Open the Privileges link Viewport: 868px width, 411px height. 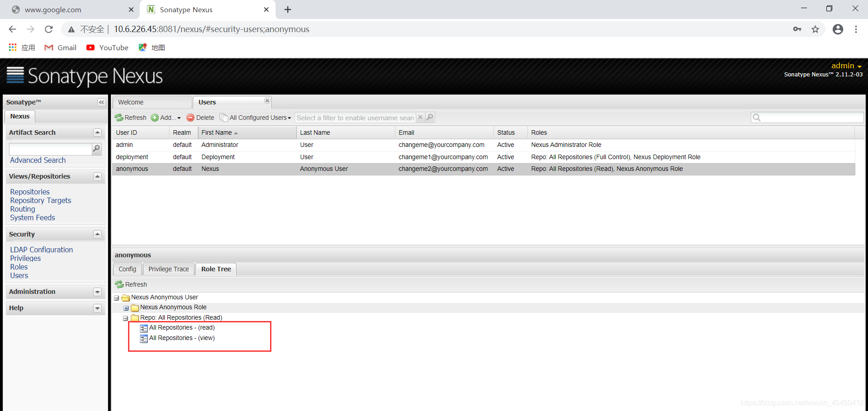click(25, 258)
